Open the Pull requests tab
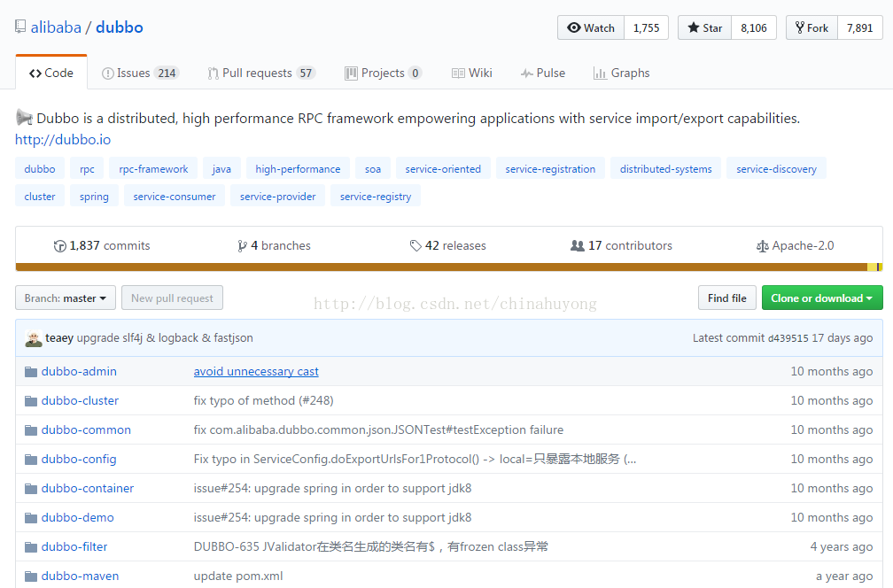 (x=261, y=73)
